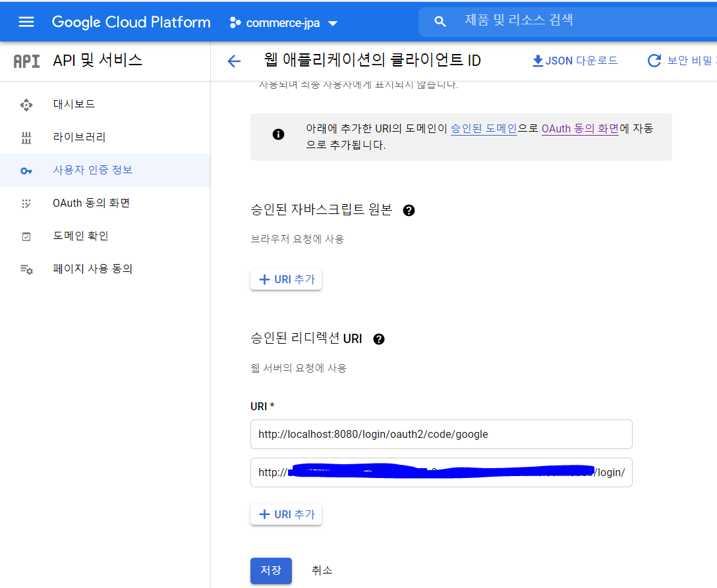The width and height of the screenshot is (717, 588).
Task: Open the commerce-jpa project selector dropdown
Action: pyautogui.click(x=283, y=23)
